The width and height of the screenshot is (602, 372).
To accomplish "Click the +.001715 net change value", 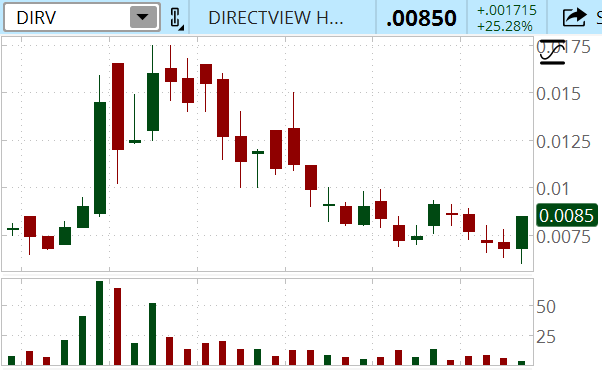I will pos(506,10).
